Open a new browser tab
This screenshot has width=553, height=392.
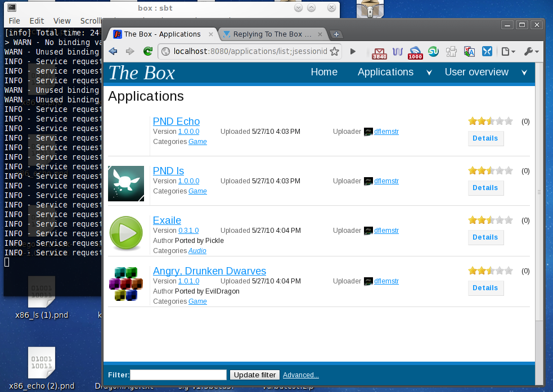pyautogui.click(x=336, y=34)
